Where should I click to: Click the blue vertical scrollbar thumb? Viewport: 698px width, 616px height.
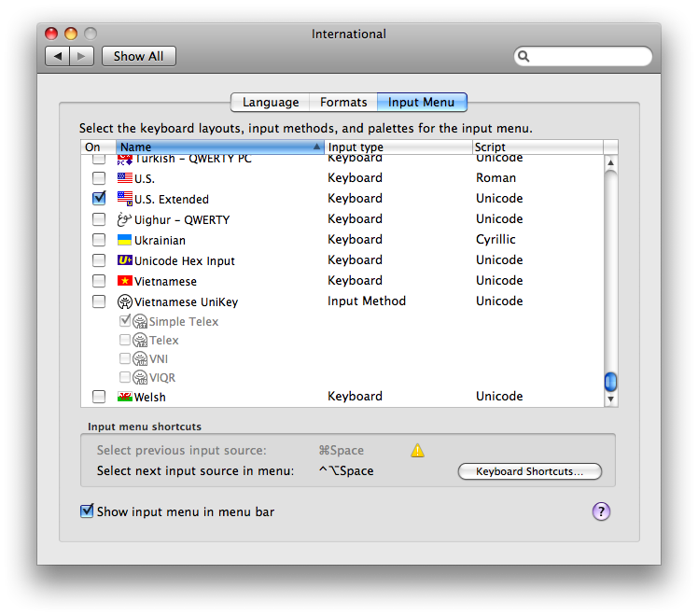point(610,382)
